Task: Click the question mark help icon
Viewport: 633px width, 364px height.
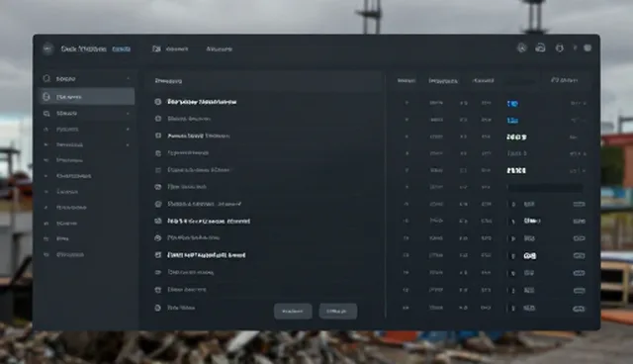Action: [575, 48]
